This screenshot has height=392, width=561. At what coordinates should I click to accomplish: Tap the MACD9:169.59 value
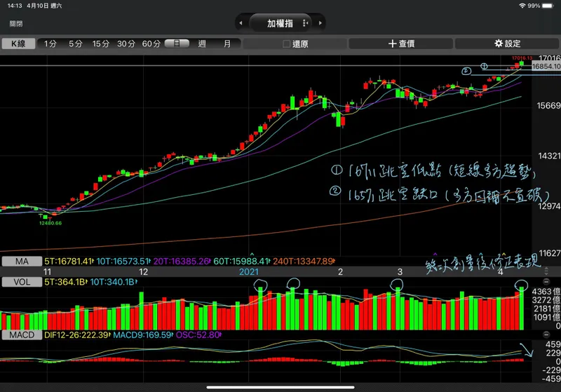[x=142, y=335]
